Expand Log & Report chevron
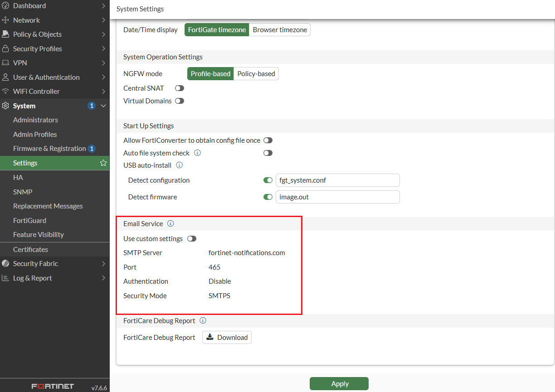The width and height of the screenshot is (555, 392). (x=103, y=278)
